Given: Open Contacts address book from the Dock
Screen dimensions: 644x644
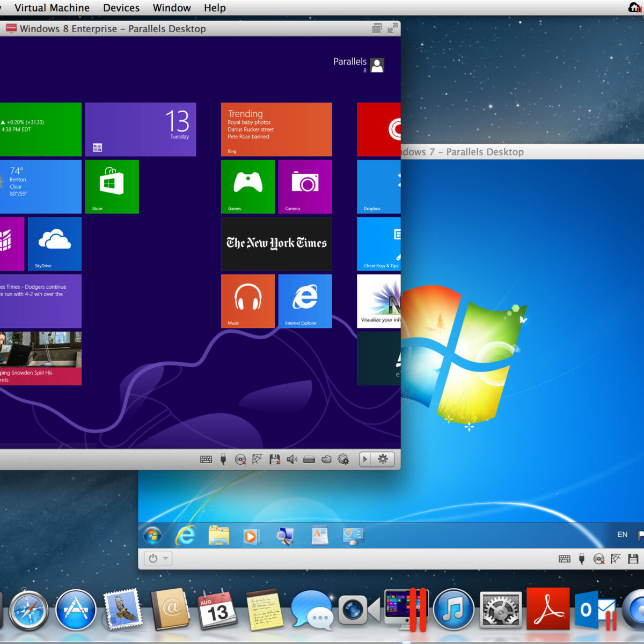Looking at the screenshot, I should coord(171,610).
